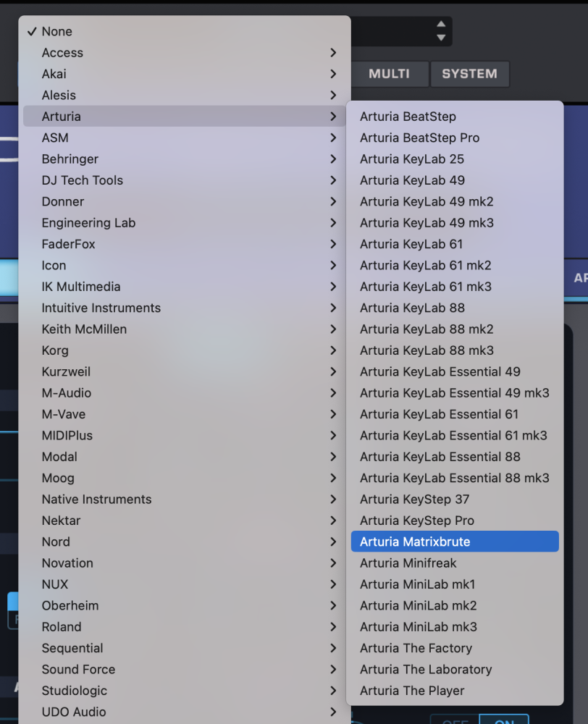Choose Arturia KeyLab 88 mk2

click(455, 329)
